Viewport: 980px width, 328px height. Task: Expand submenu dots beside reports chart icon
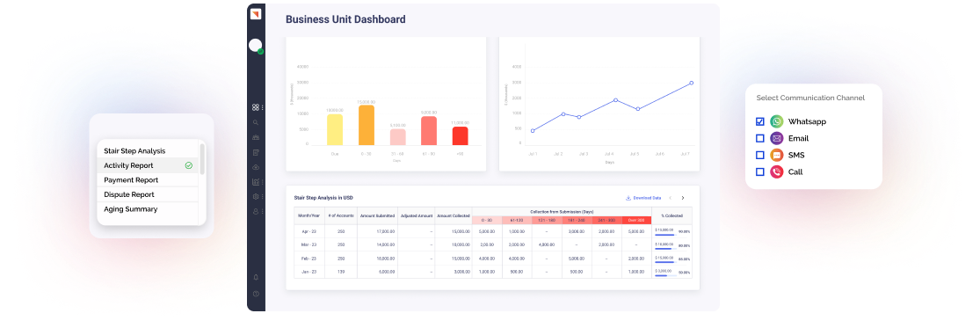point(262,182)
